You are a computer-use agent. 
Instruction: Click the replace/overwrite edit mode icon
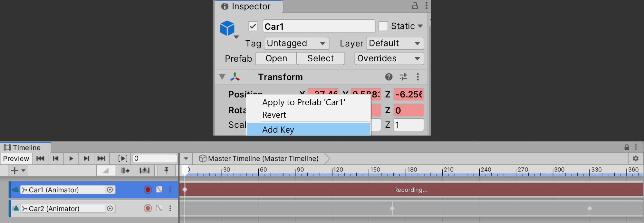tap(144, 170)
